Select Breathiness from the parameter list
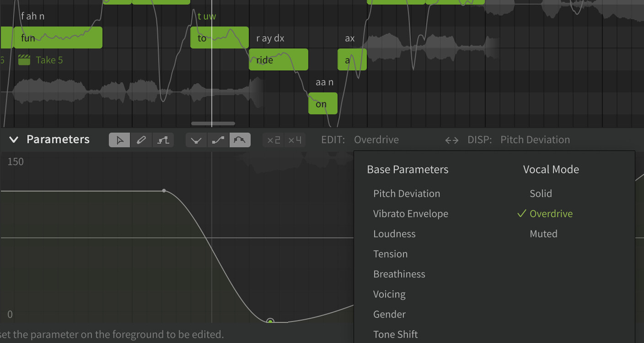 tap(399, 274)
